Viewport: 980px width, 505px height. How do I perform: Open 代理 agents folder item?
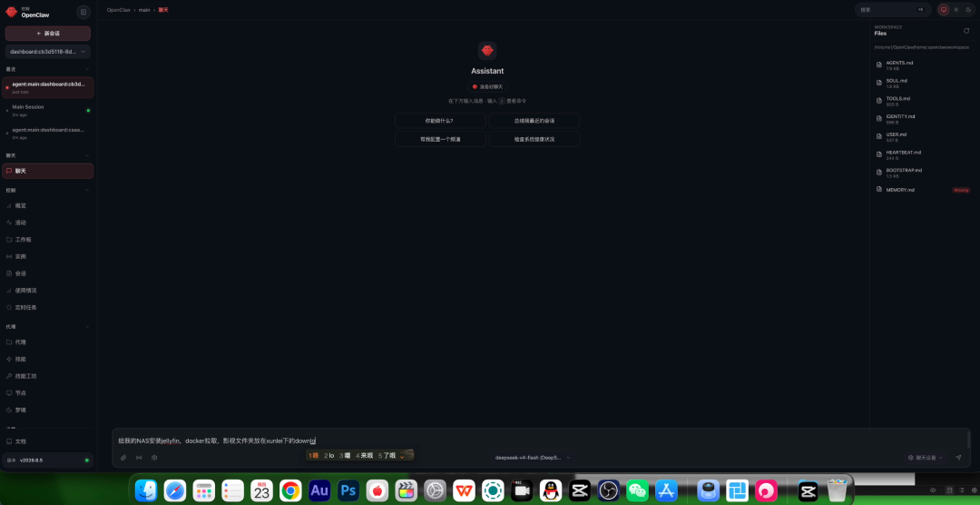(47, 342)
